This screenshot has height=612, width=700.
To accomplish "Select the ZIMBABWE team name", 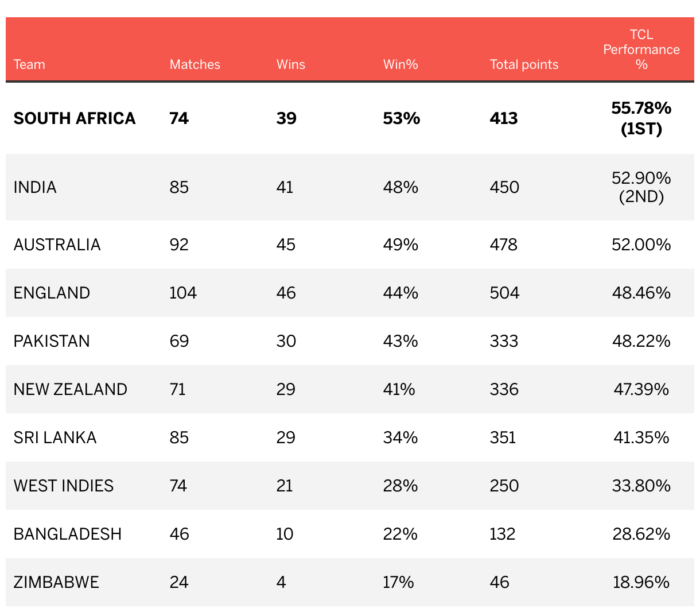I will click(56, 582).
